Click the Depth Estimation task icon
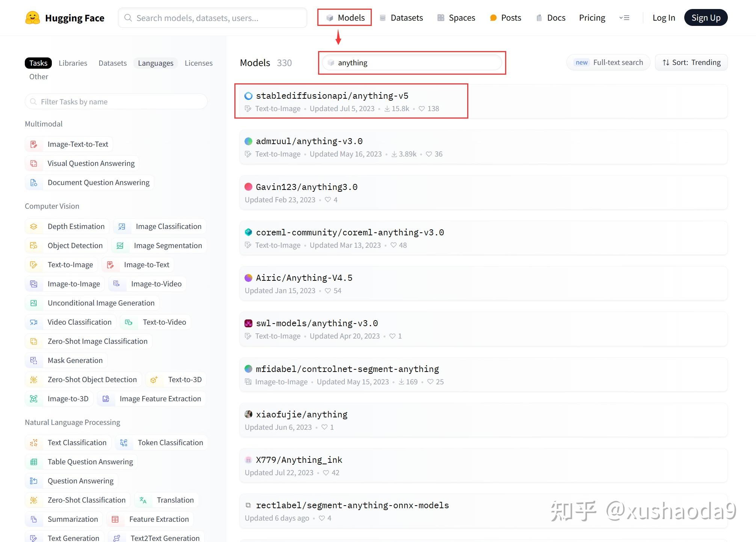Screen dimensions: 756x542 tap(34, 227)
